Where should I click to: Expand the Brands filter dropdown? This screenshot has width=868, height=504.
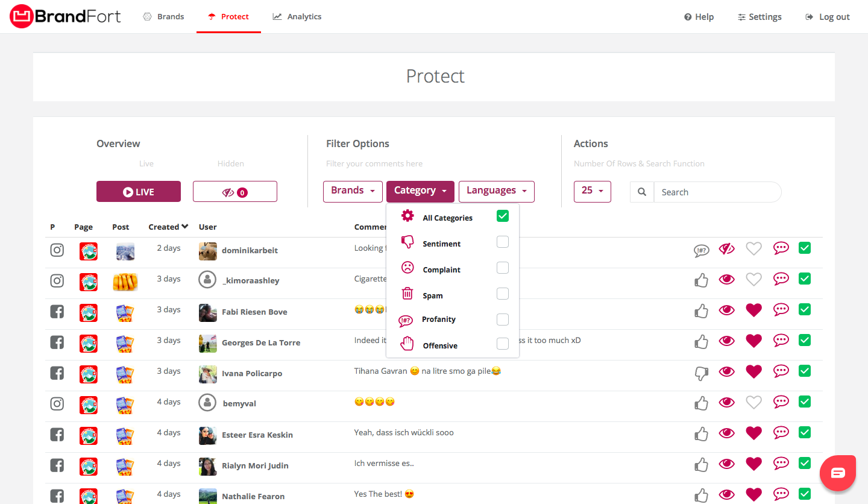tap(353, 191)
